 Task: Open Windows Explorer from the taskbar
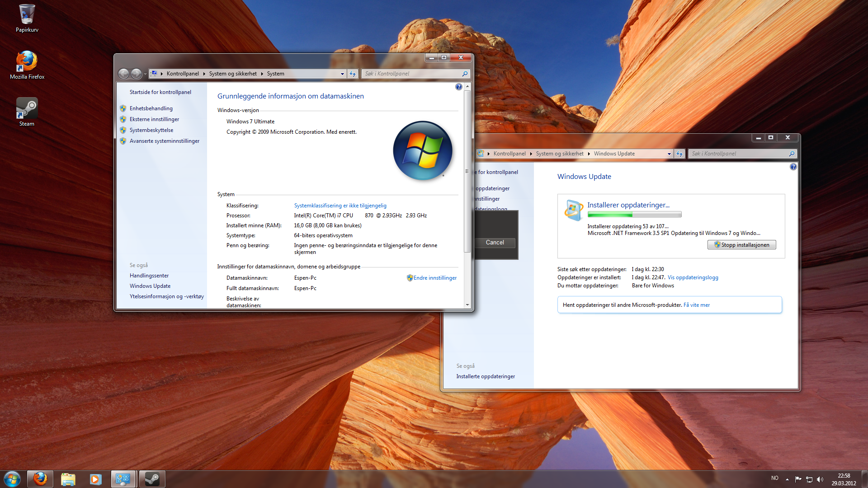68,479
